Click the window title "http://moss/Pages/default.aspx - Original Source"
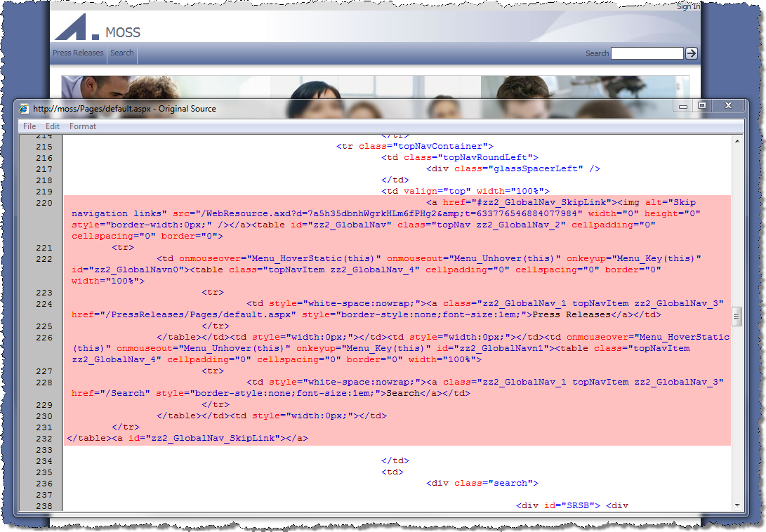 pos(124,109)
